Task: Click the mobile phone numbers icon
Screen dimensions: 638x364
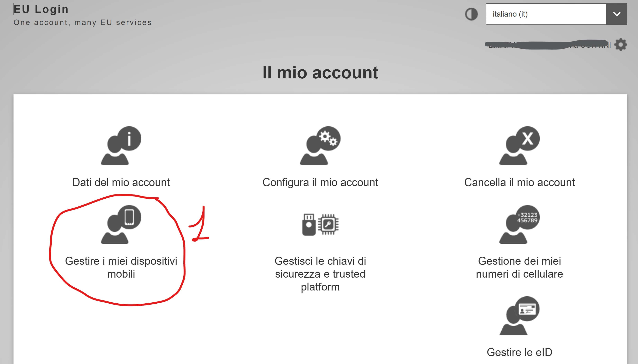Action: [x=519, y=224]
